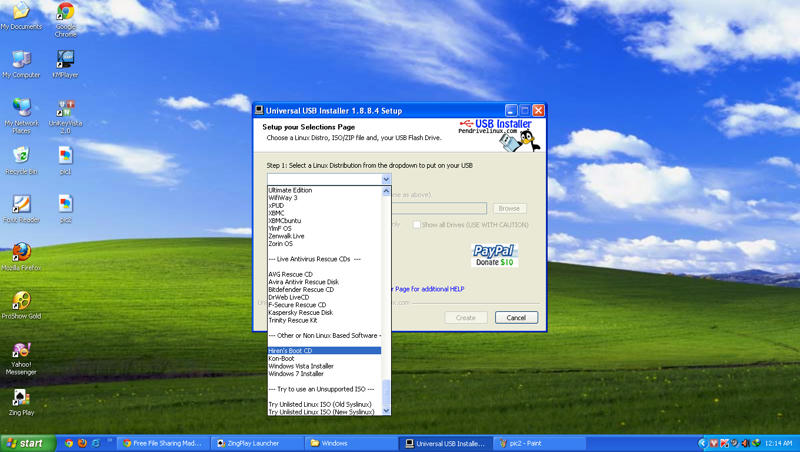This screenshot has height=452, width=800.
Task: Choose xPUD from the list
Action: 324,205
